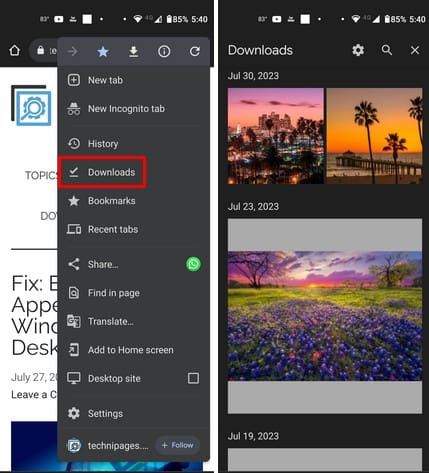The image size is (429, 473).
Task: Tap the Wi-Fi status icon in left phone
Action: point(137,19)
